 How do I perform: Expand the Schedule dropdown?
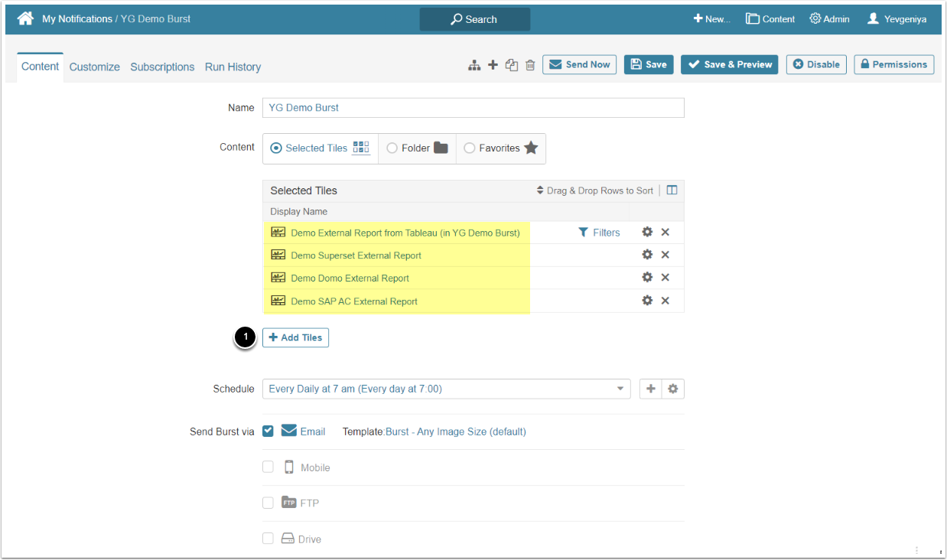[x=447, y=389]
